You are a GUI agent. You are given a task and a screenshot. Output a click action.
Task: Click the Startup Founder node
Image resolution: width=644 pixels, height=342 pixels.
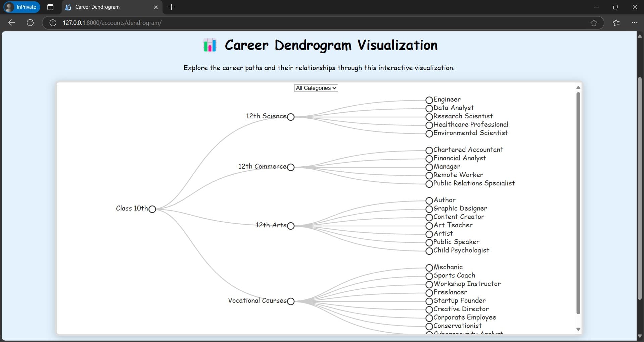(429, 301)
